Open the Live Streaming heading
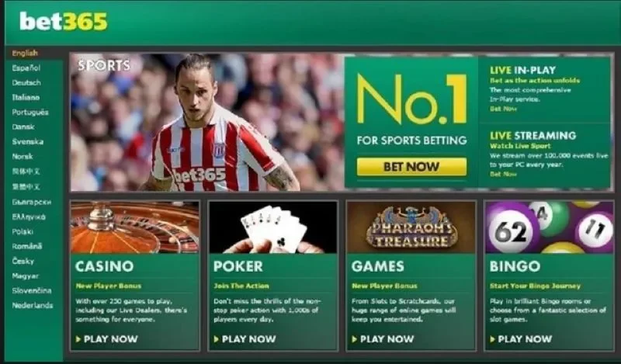 [x=533, y=136]
